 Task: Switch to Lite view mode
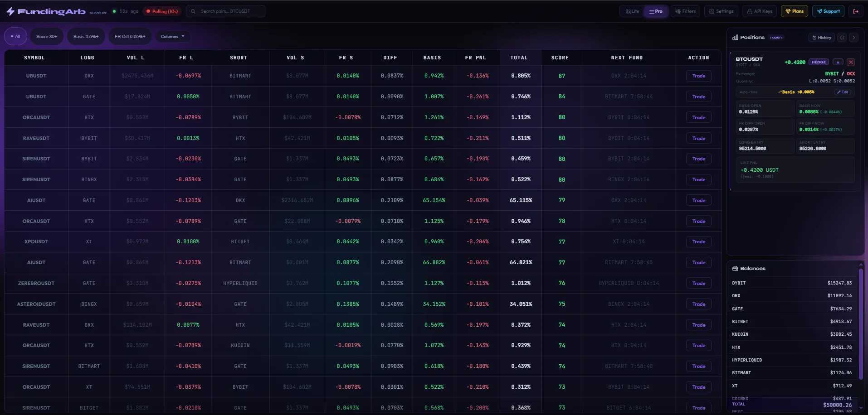(632, 11)
